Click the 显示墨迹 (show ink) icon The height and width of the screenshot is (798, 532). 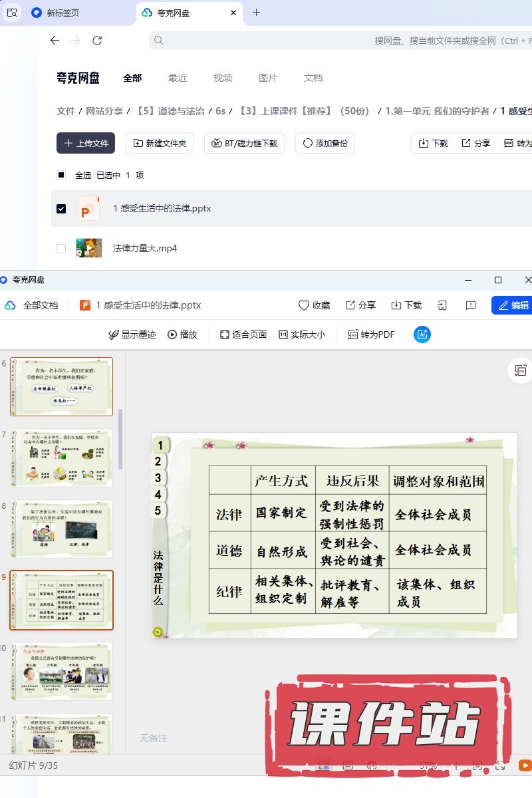pos(114,334)
